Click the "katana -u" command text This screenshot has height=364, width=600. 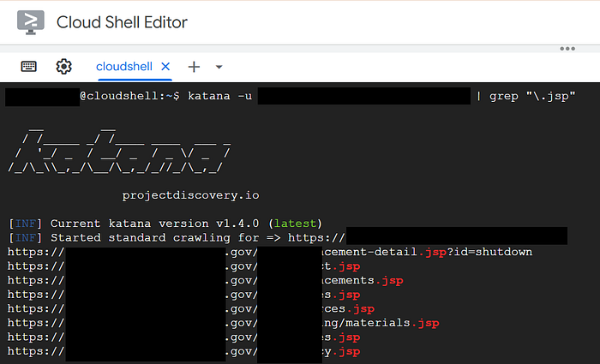click(x=219, y=96)
